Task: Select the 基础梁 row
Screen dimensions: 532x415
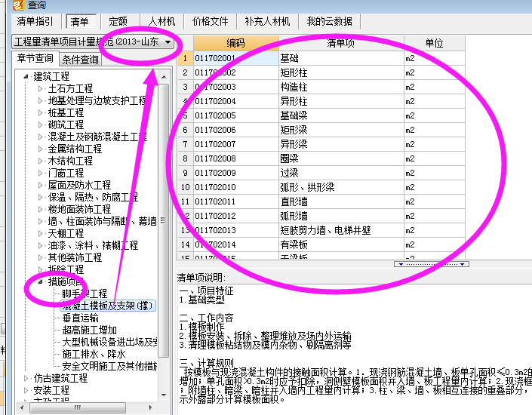Action: tap(321, 115)
